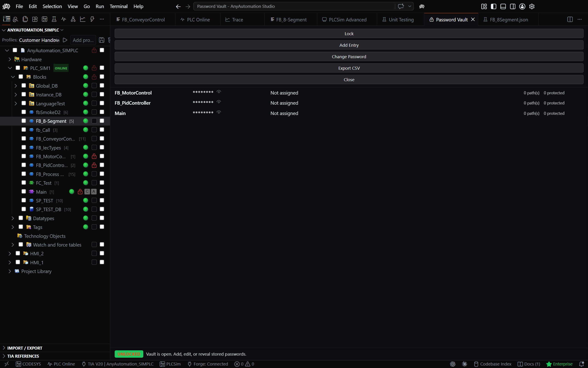Reveal the FB_PidController password with eye icon
This screenshot has width=588, height=368.
[219, 102]
